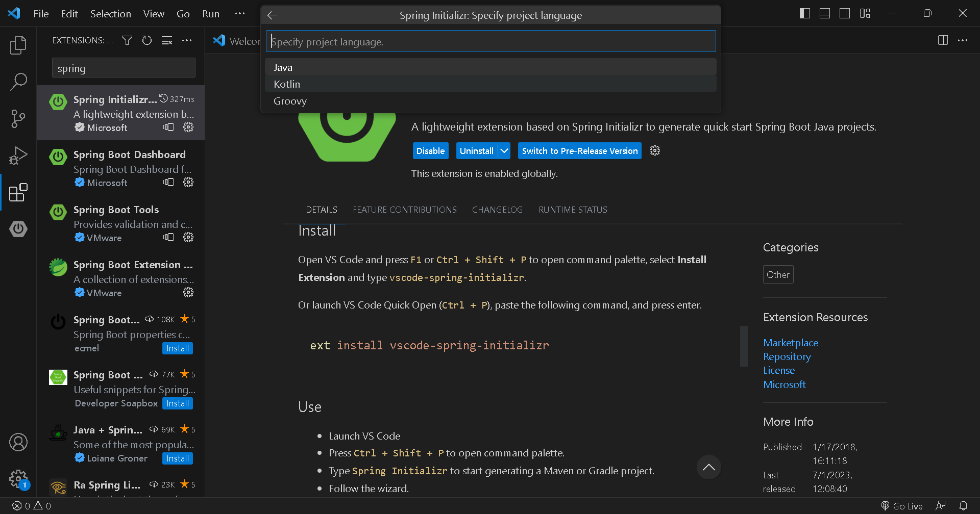
Task: Open the View menu
Action: tap(154, 14)
